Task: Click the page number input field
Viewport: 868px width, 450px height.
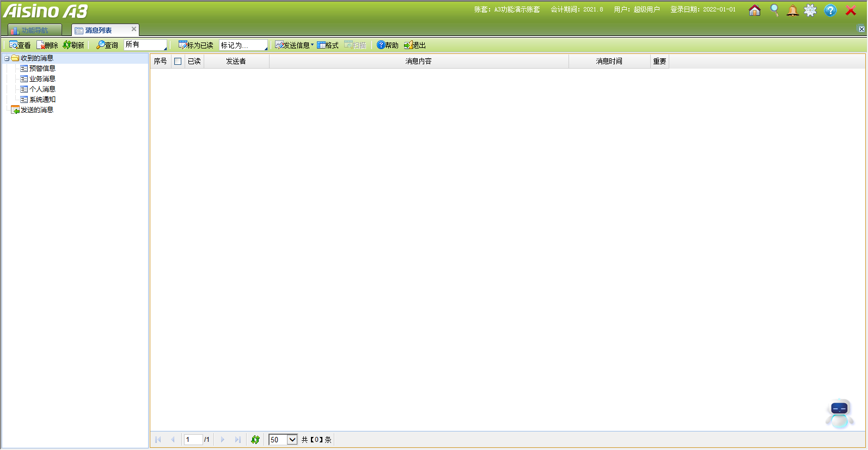Action: (193, 440)
